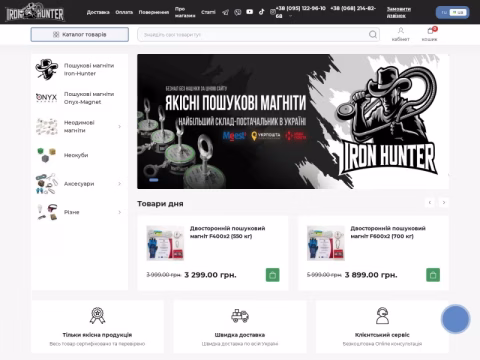Open the TikTok icon in header
Screen dimensions: 480x360
[261, 12]
